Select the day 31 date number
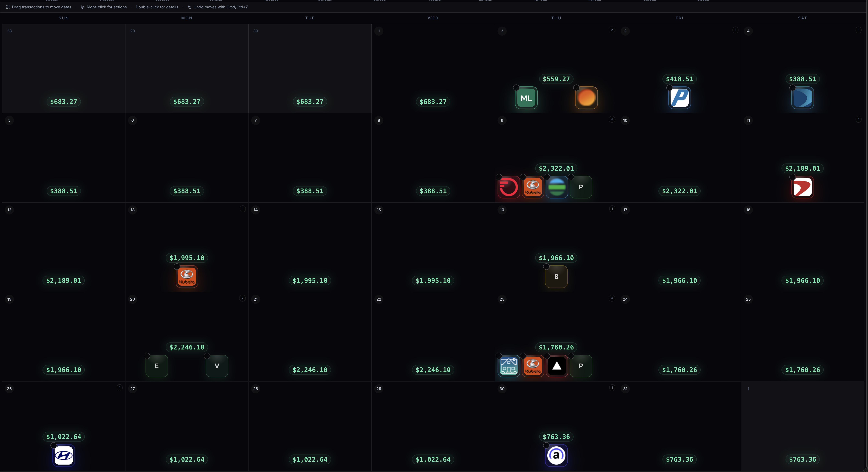 click(x=625, y=389)
